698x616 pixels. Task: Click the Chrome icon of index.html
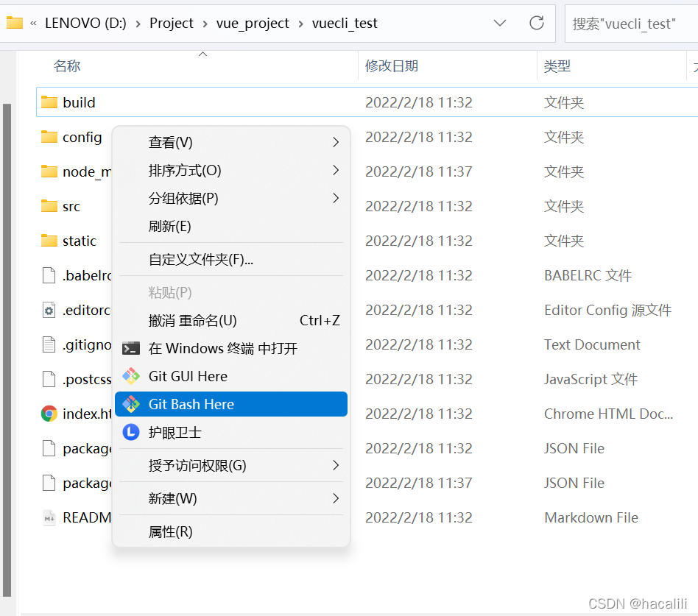(49, 414)
